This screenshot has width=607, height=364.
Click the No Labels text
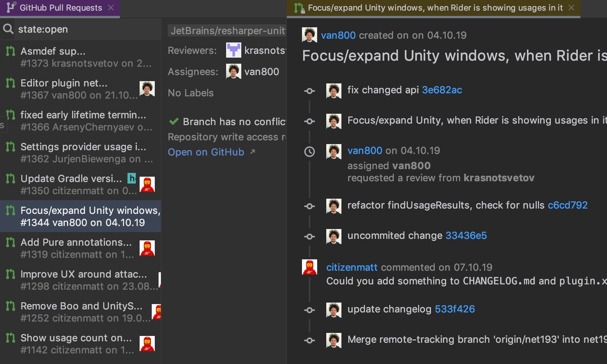click(x=191, y=93)
